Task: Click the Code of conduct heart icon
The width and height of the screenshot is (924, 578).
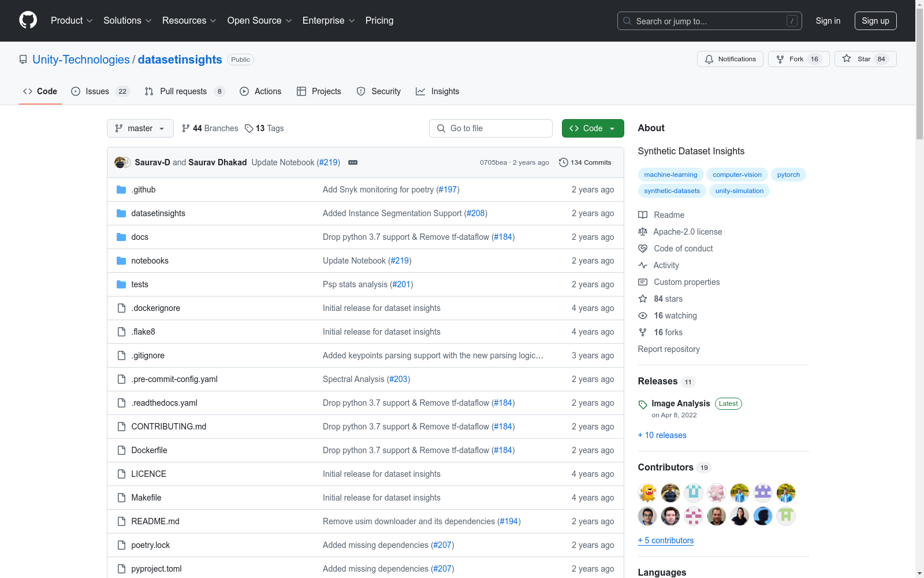Action: pyautogui.click(x=643, y=249)
